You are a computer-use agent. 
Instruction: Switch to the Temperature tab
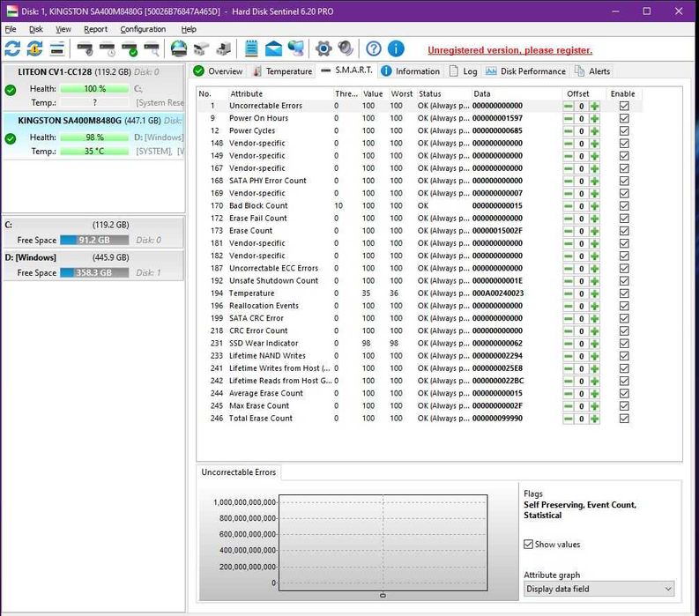pos(282,71)
